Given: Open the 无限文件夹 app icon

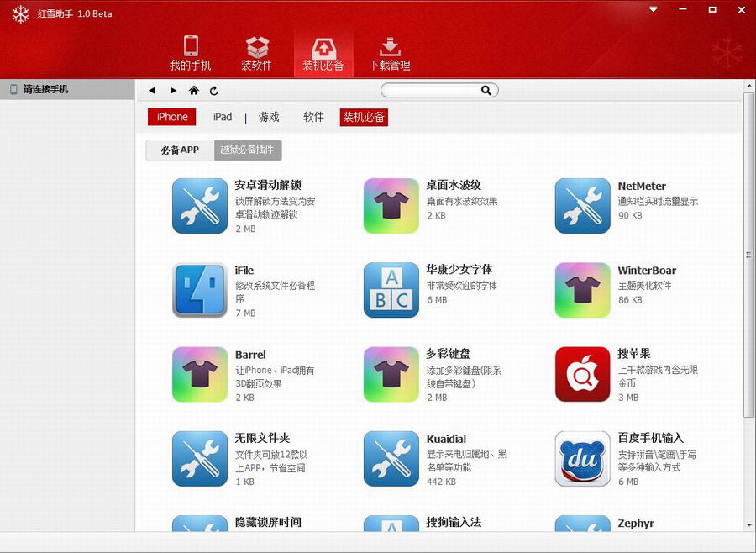Looking at the screenshot, I should [200, 458].
